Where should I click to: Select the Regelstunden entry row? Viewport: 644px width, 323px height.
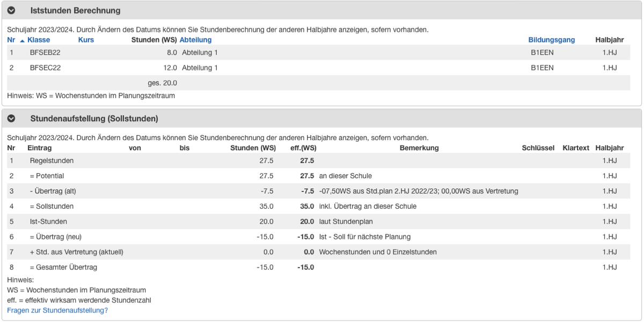point(319,160)
